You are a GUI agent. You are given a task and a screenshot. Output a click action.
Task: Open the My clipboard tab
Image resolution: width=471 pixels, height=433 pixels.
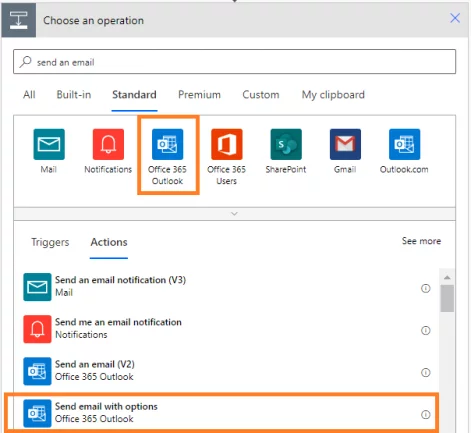(333, 95)
